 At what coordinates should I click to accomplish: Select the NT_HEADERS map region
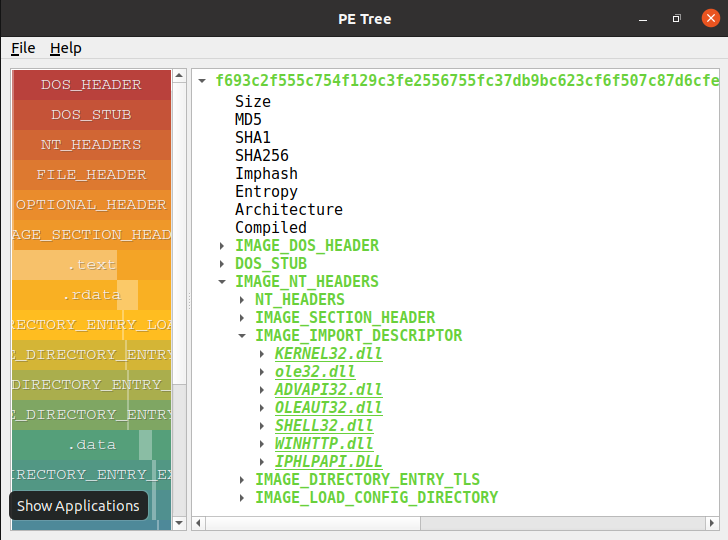91,145
